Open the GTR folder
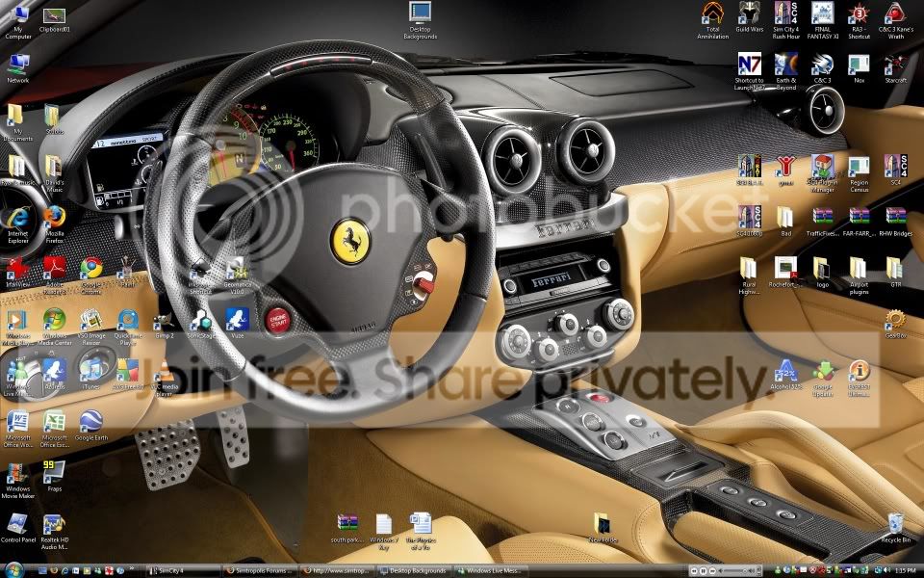The image size is (924, 578). pyautogui.click(x=896, y=273)
